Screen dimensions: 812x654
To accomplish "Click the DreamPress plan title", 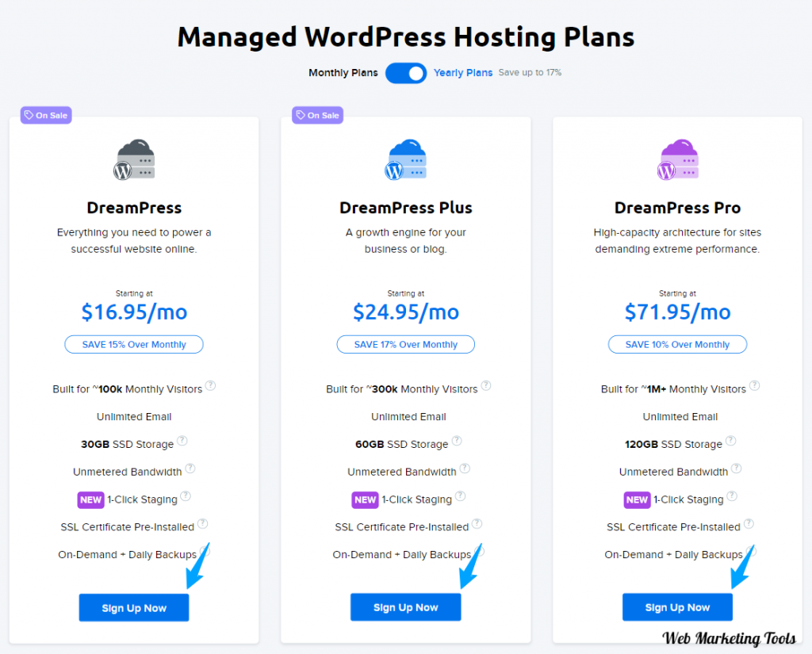I will click(x=134, y=208).
